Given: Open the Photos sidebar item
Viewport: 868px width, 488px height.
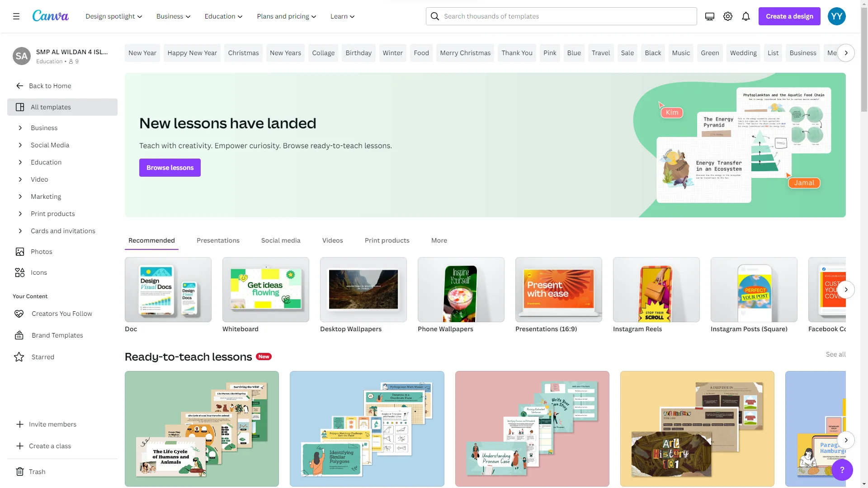Looking at the screenshot, I should coord(41,252).
